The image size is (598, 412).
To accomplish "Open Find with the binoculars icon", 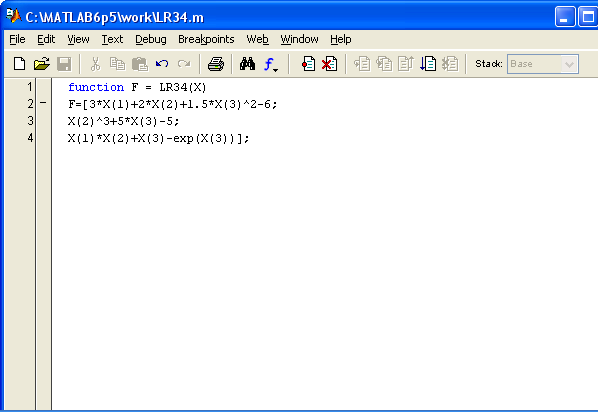I will pyautogui.click(x=248, y=64).
